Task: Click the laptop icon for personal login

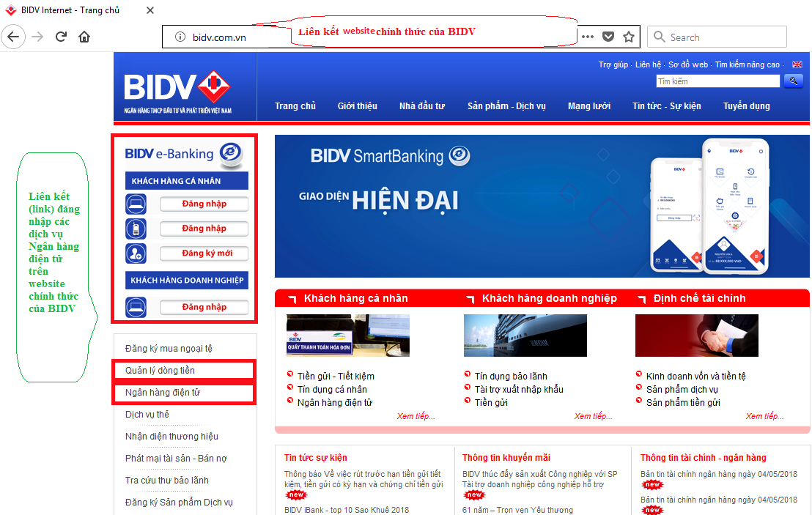Action: click(x=136, y=204)
